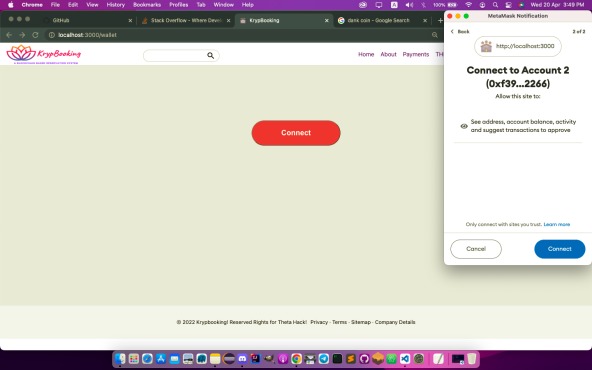Open the Sitemap footer link
Screen dimensions: 592x370
tap(361, 322)
